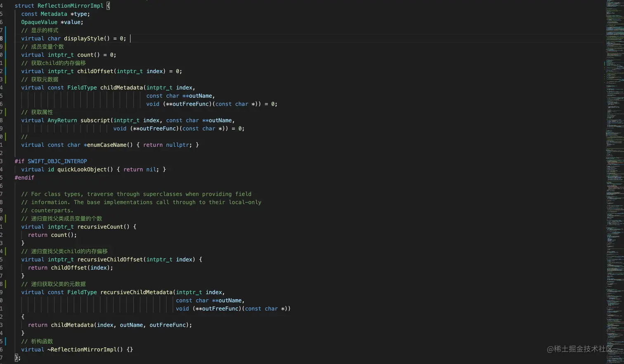Click the 'OpaqueValue *value;' line
Screen dimensions: 624x364
point(52,22)
